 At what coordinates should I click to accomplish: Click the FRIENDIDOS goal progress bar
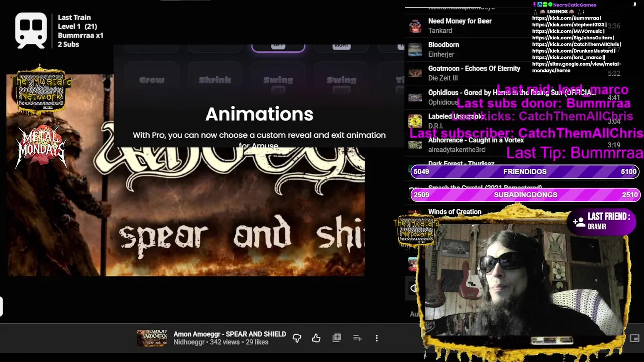pyautogui.click(x=525, y=172)
